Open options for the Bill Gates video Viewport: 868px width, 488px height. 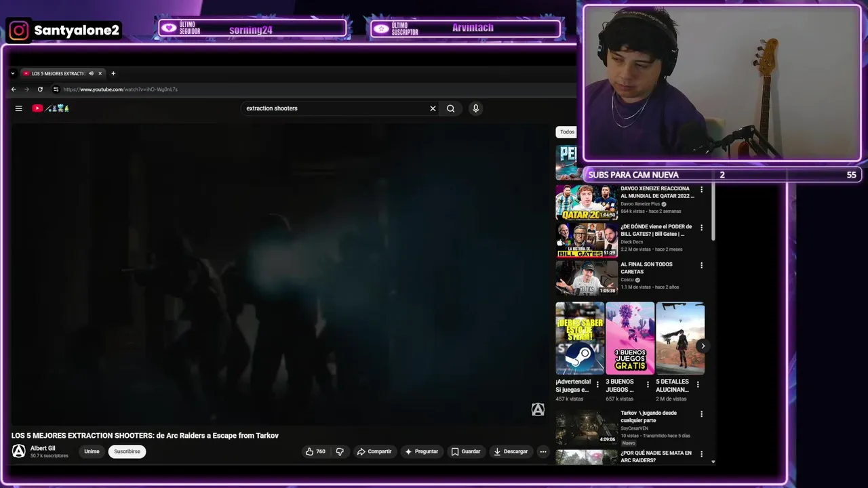(701, 228)
